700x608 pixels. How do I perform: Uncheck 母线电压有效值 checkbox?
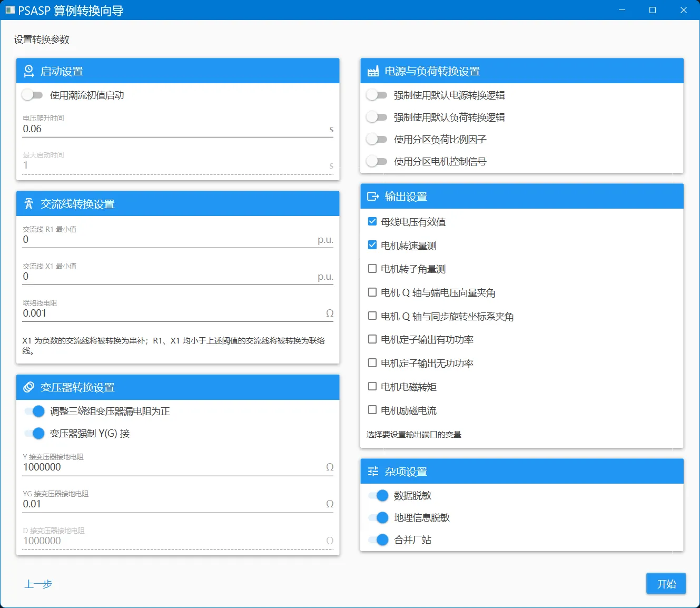pyautogui.click(x=372, y=221)
